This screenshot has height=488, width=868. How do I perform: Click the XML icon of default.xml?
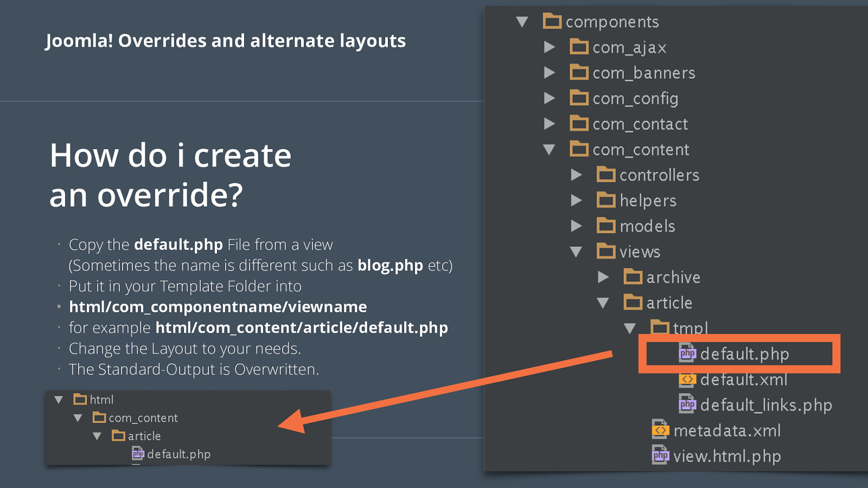pyautogui.click(x=687, y=379)
